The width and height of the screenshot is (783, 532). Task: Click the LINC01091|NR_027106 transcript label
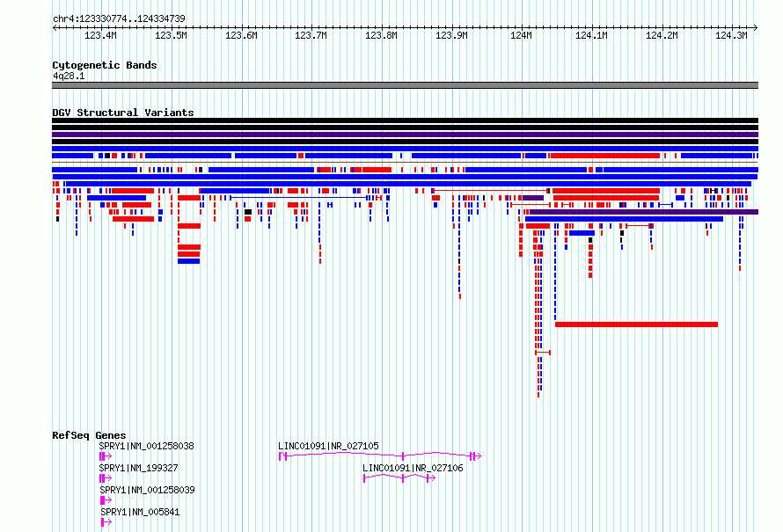pyautogui.click(x=413, y=468)
